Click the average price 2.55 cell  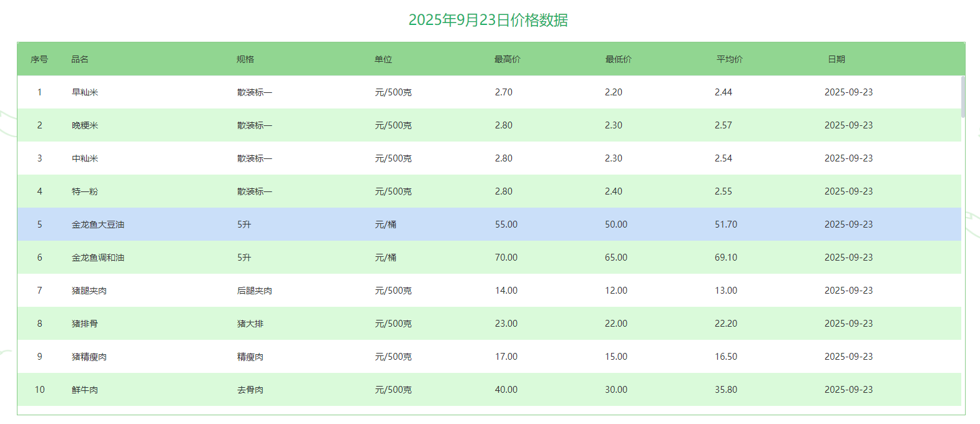pyautogui.click(x=723, y=191)
